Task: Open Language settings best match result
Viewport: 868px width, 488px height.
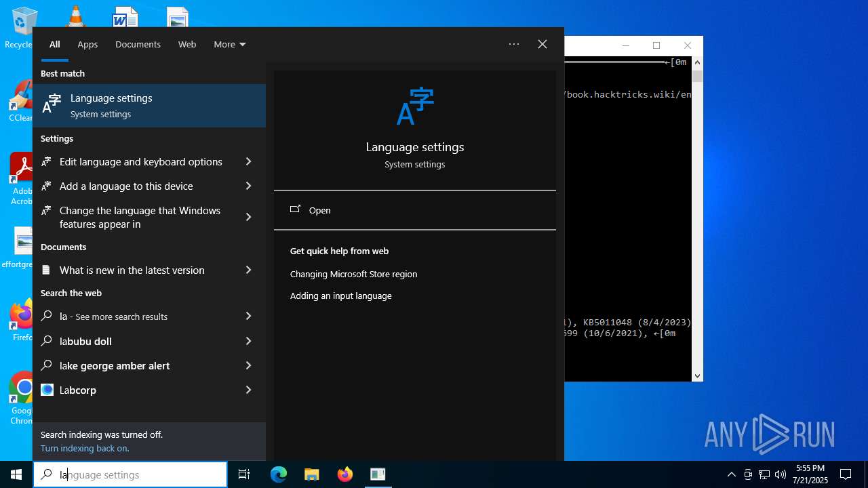Action: click(149, 106)
